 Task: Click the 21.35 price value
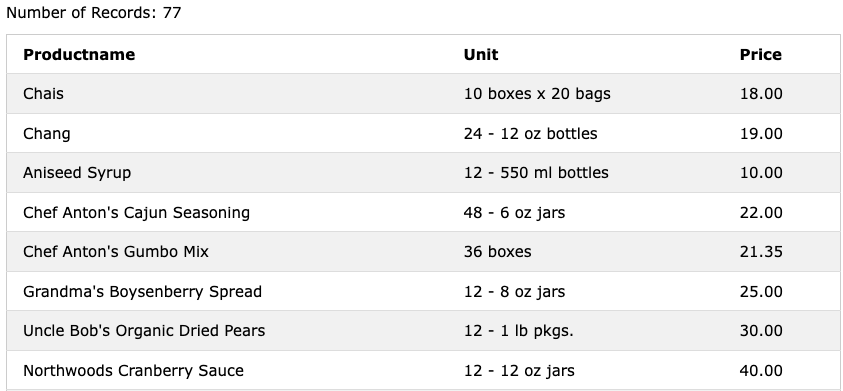(761, 252)
